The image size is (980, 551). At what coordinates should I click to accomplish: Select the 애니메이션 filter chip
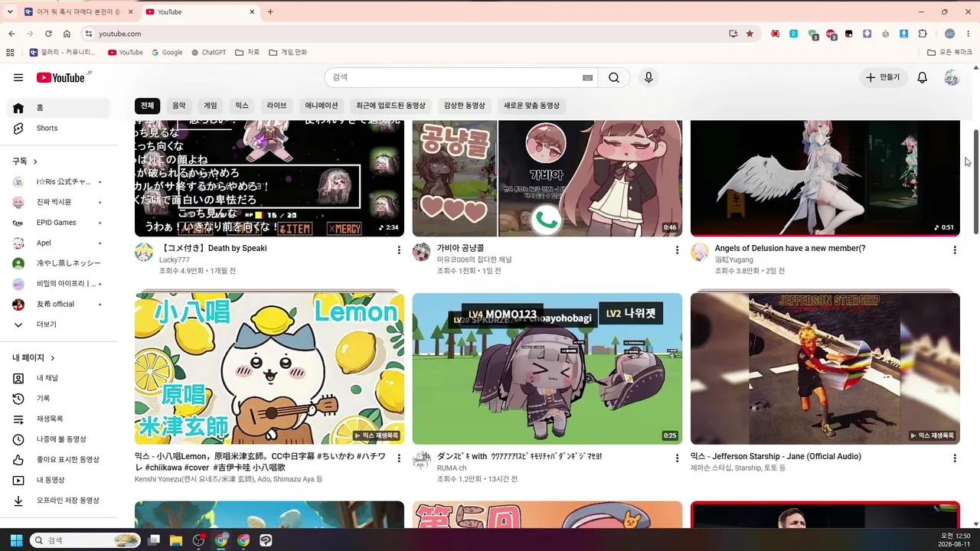click(x=322, y=106)
